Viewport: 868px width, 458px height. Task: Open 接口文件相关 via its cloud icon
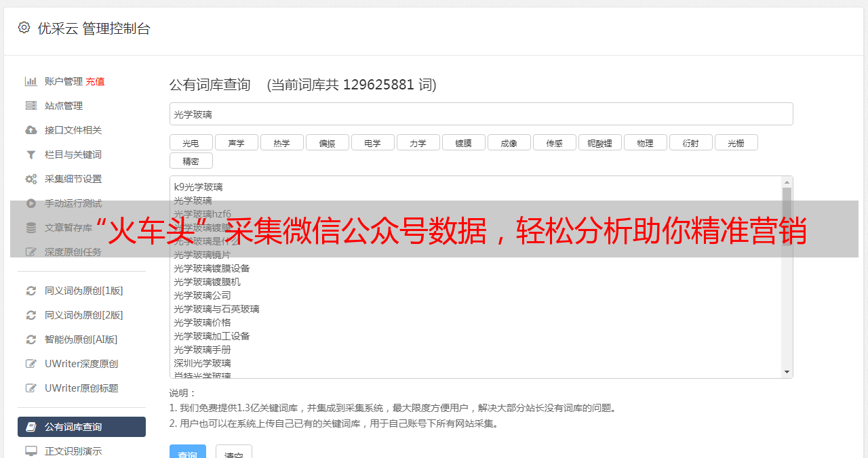pos(31,130)
